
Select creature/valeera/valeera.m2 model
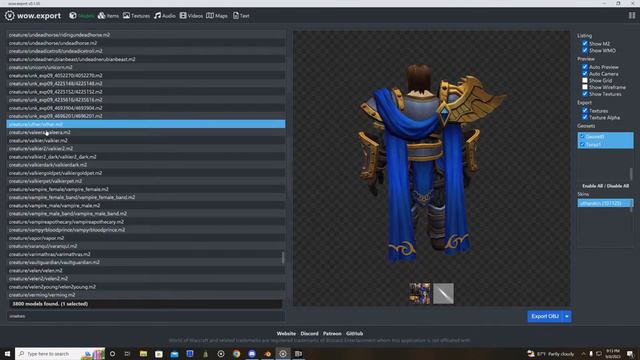click(x=146, y=132)
